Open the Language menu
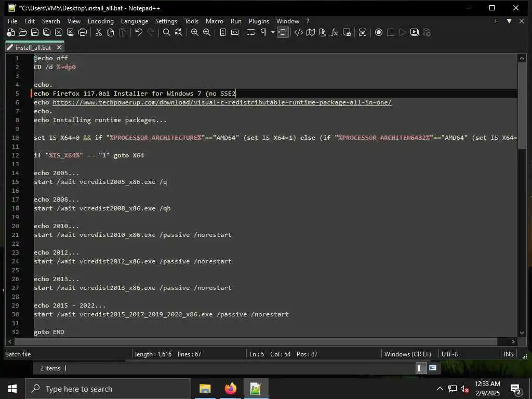The width and height of the screenshot is (532, 399). [135, 21]
